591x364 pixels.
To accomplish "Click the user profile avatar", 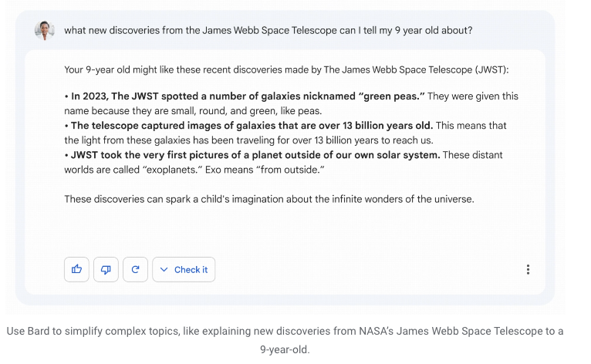I will [x=44, y=30].
